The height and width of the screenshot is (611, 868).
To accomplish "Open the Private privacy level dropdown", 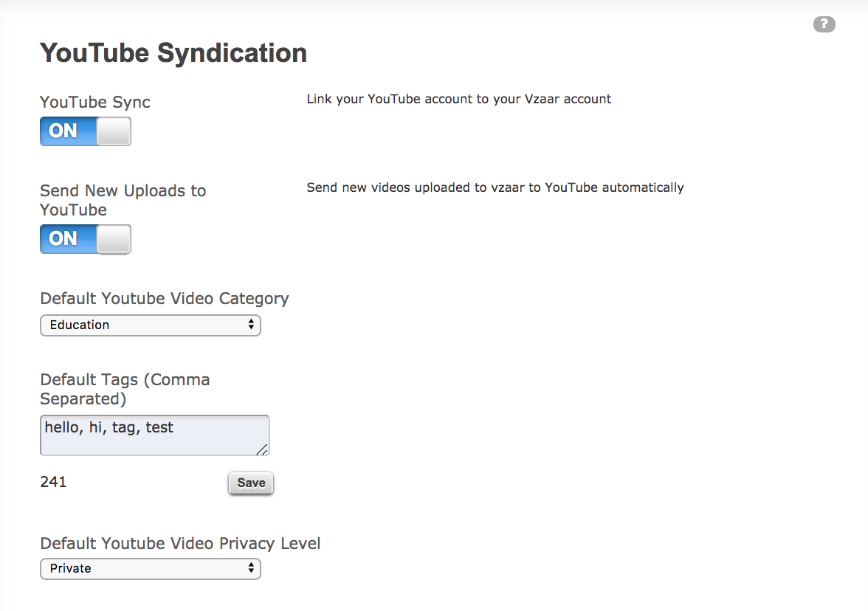I will tap(150, 568).
